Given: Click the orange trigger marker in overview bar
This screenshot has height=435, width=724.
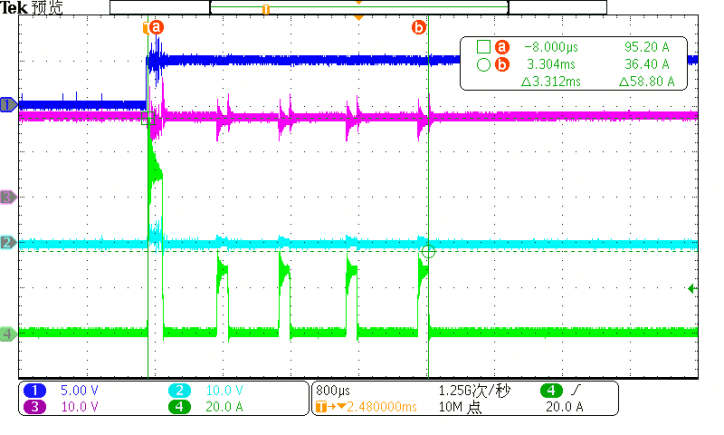Looking at the screenshot, I should tap(266, 9).
